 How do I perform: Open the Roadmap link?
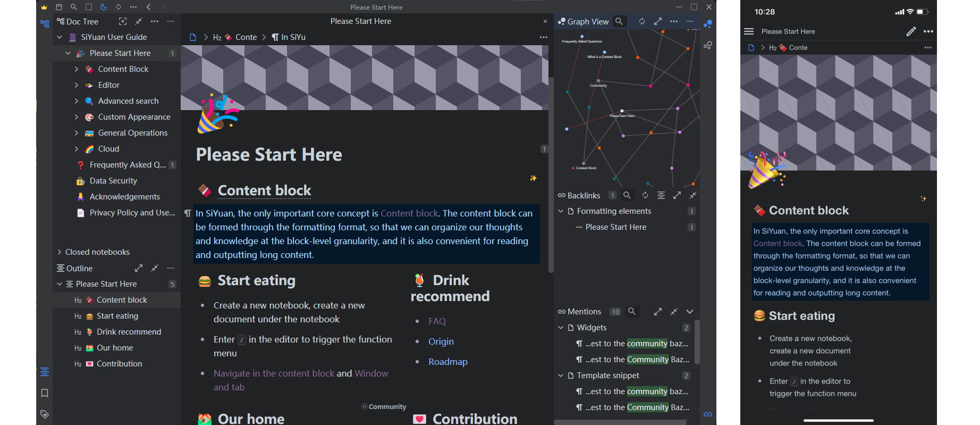447,362
